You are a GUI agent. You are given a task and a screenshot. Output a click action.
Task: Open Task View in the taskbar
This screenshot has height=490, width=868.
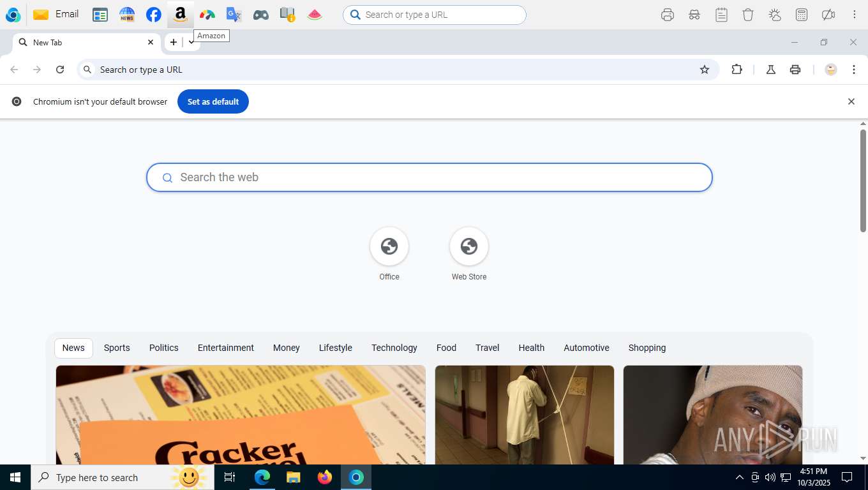[x=230, y=477]
